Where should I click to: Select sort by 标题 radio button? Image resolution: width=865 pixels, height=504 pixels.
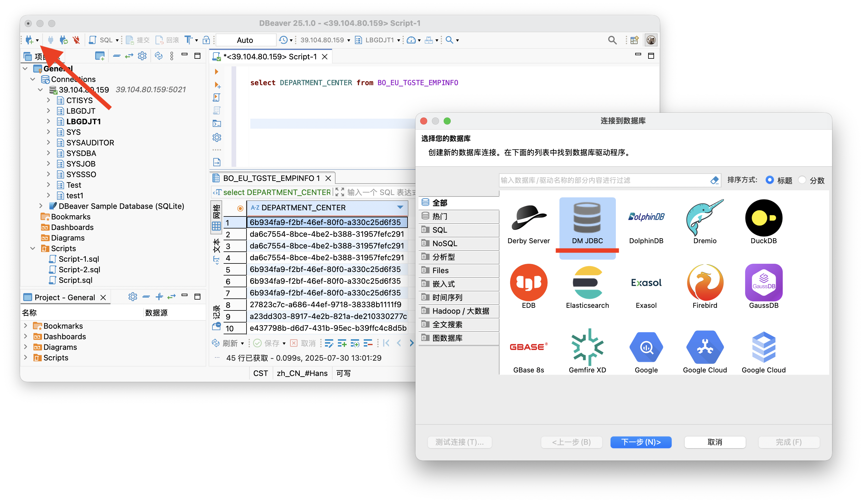769,180
